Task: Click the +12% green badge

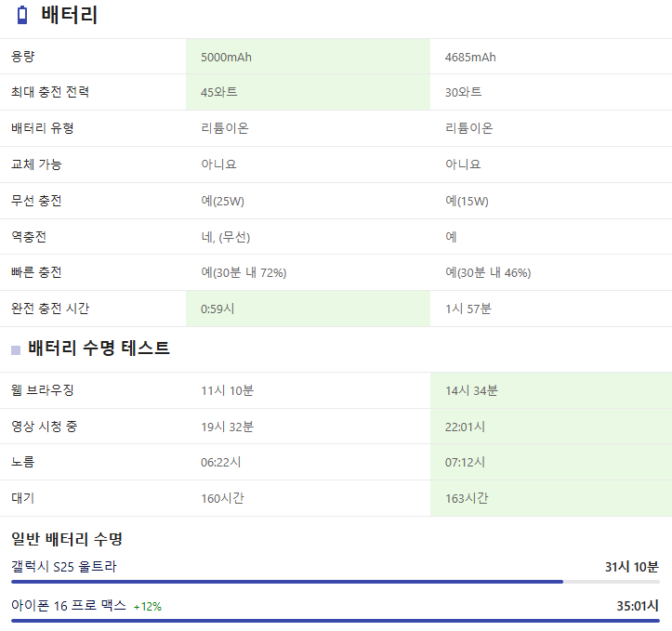Action: pyautogui.click(x=148, y=607)
